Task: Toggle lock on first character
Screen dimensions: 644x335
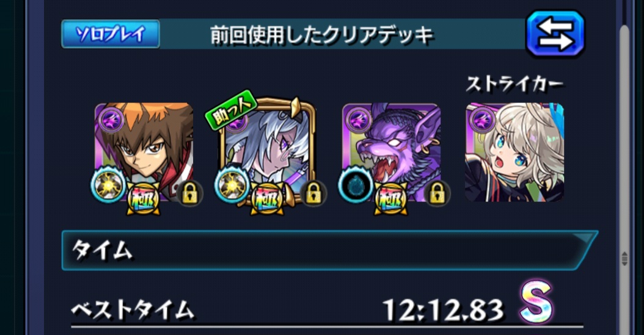Action: click(x=190, y=193)
